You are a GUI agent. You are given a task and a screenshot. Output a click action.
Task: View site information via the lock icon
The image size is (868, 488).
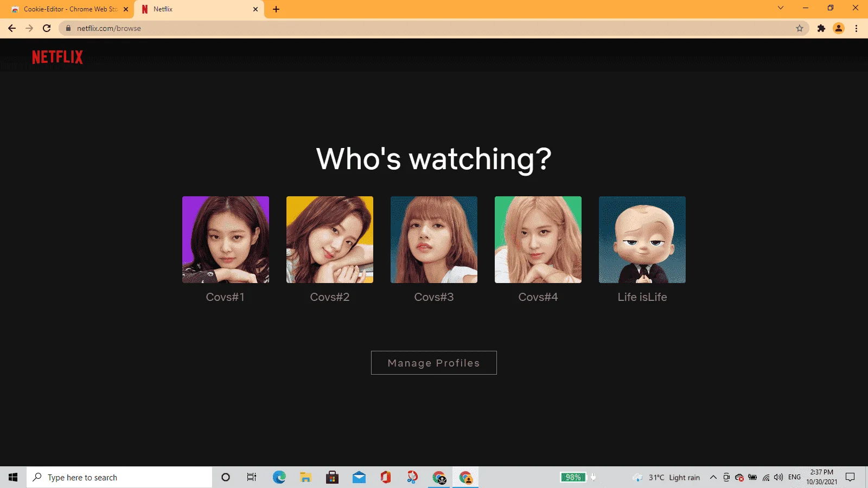click(x=68, y=28)
